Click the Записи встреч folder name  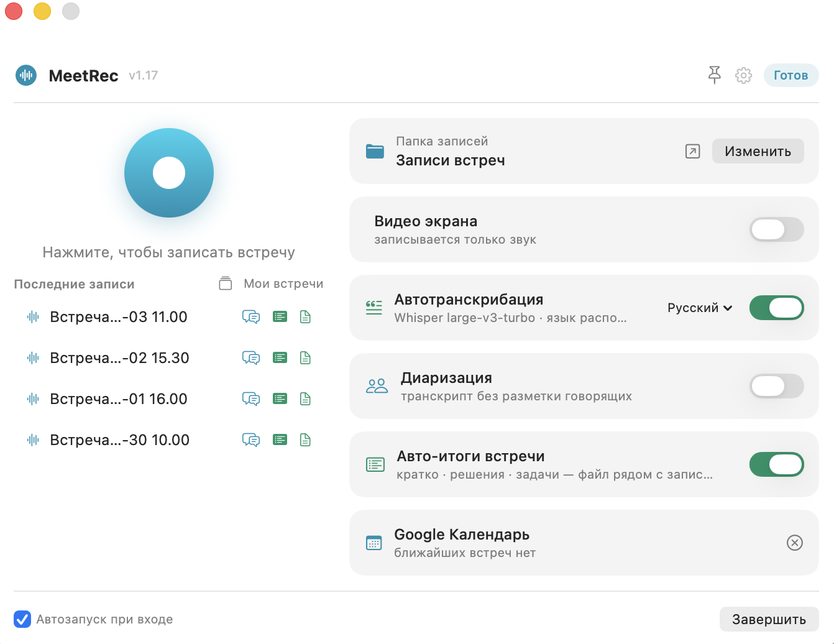(x=451, y=160)
